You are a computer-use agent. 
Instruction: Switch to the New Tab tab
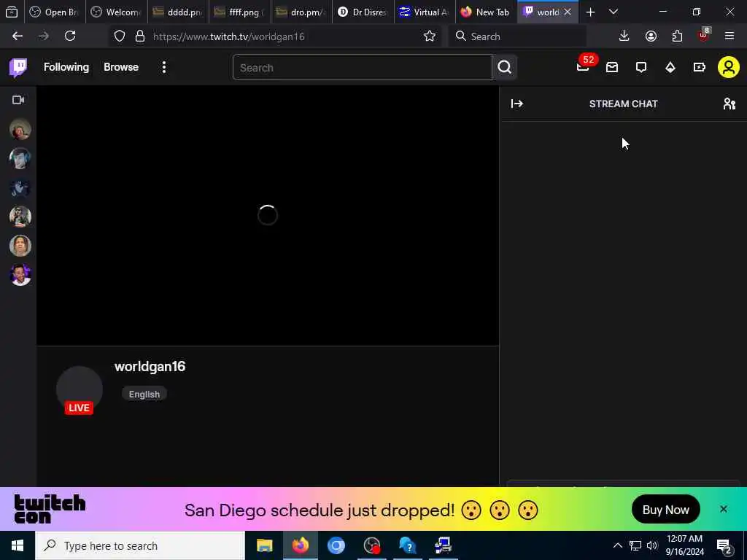coord(486,12)
